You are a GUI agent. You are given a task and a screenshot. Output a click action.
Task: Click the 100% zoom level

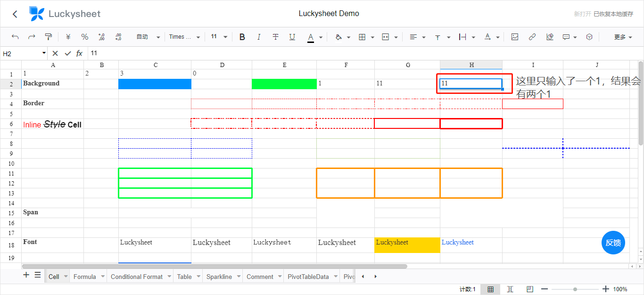click(620, 289)
